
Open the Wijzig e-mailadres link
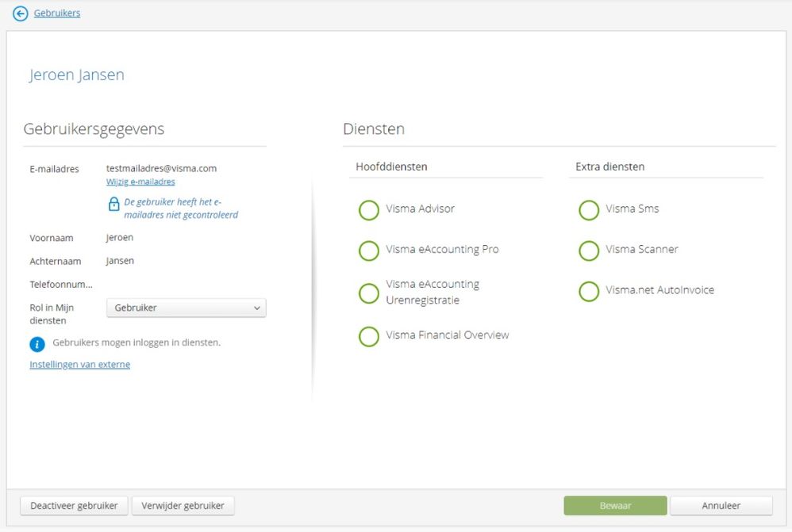(x=140, y=182)
